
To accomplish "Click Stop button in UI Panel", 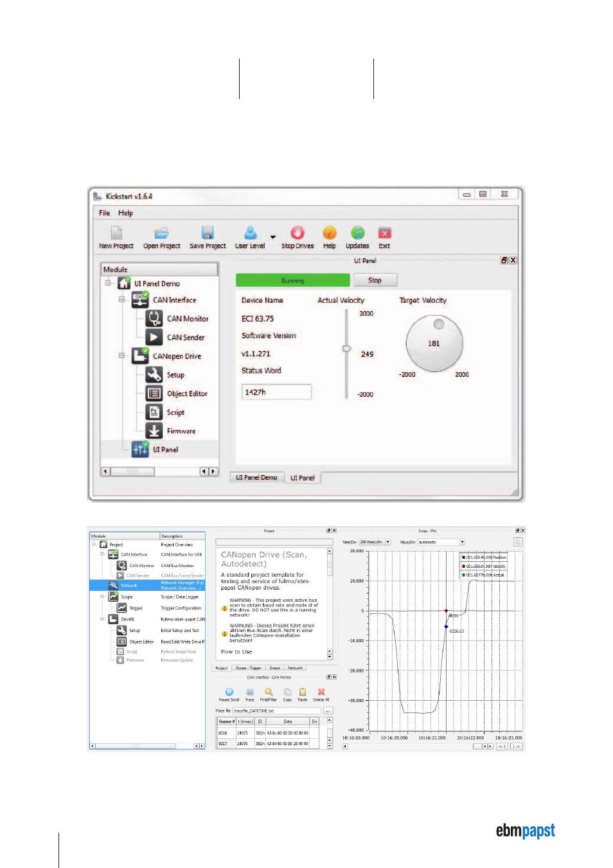I will coord(375,280).
